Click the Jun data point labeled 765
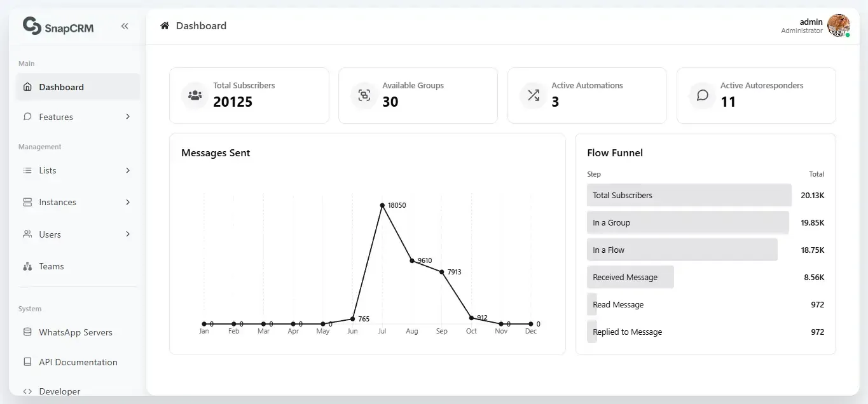868x404 pixels. coord(352,319)
